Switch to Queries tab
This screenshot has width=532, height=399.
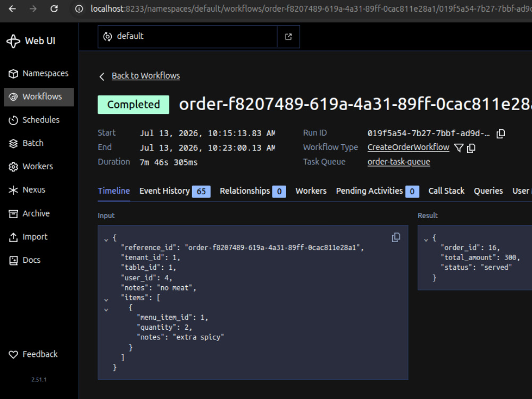click(x=488, y=191)
